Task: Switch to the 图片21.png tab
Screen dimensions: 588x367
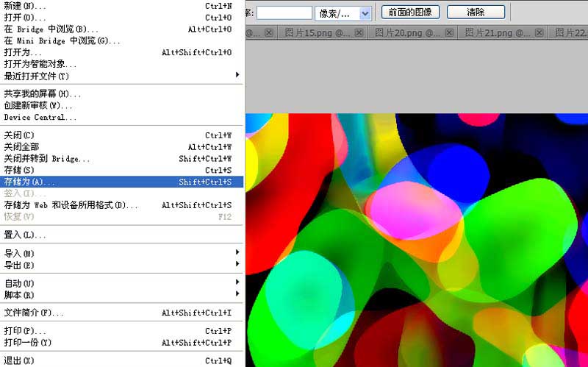Action: pyautogui.click(x=498, y=33)
